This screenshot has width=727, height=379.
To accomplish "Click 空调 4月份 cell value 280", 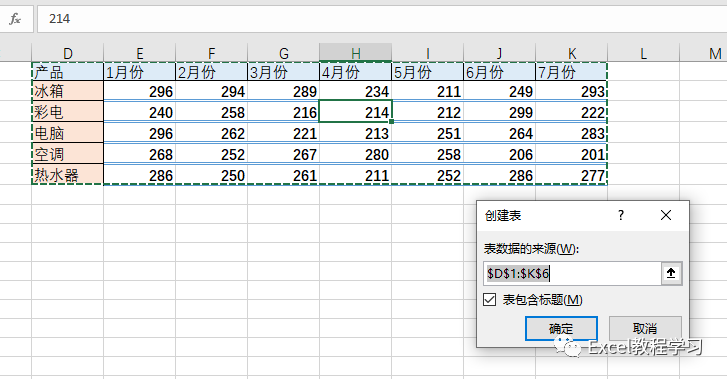I will click(x=356, y=154).
